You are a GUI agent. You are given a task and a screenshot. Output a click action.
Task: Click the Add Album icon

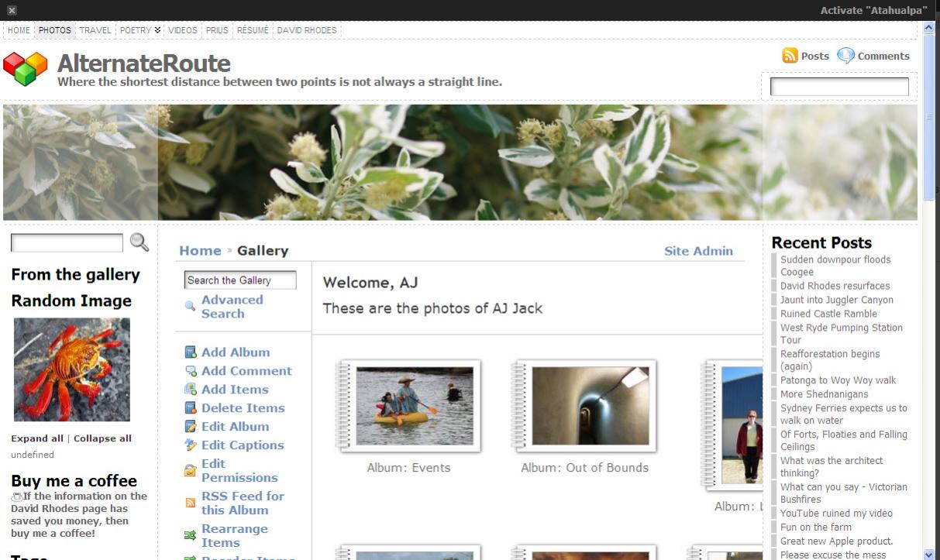pos(191,352)
